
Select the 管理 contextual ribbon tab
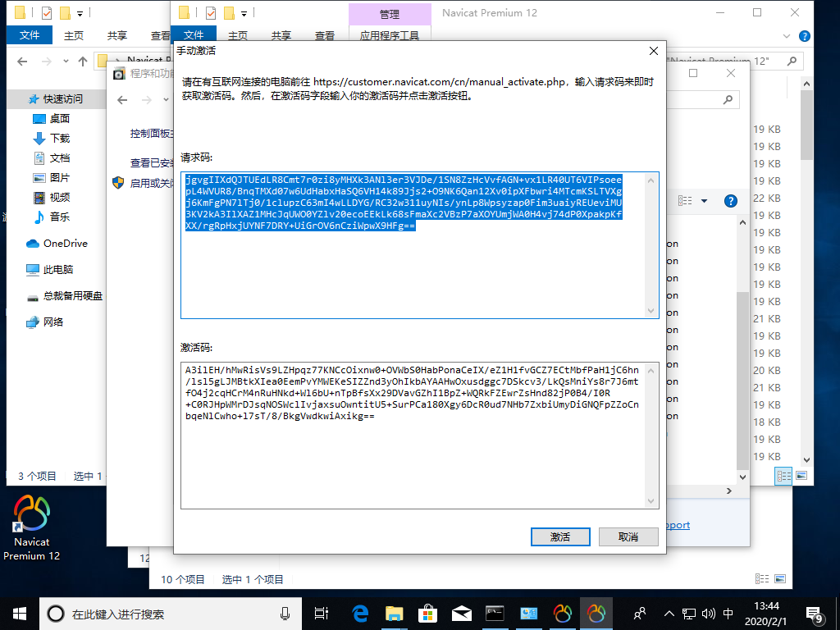[x=390, y=14]
